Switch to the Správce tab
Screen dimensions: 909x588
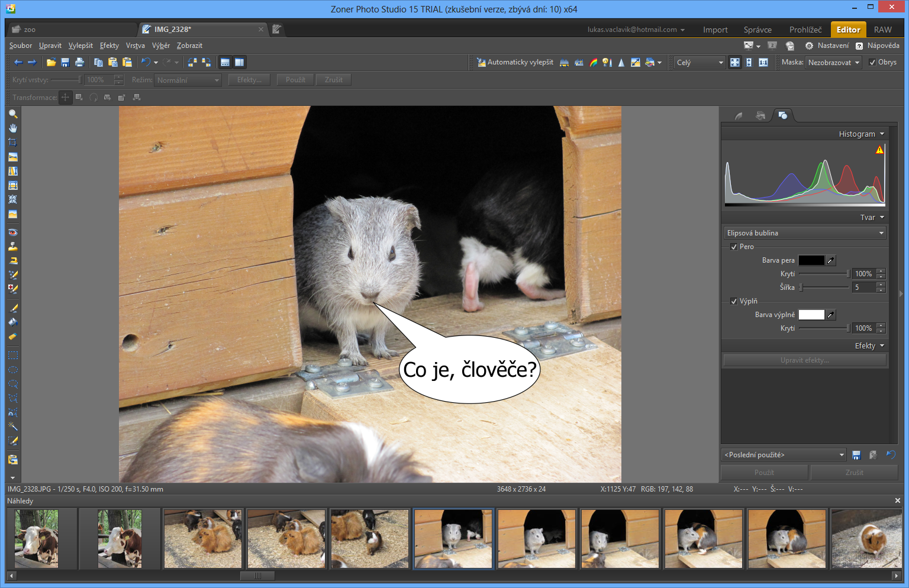(x=757, y=30)
